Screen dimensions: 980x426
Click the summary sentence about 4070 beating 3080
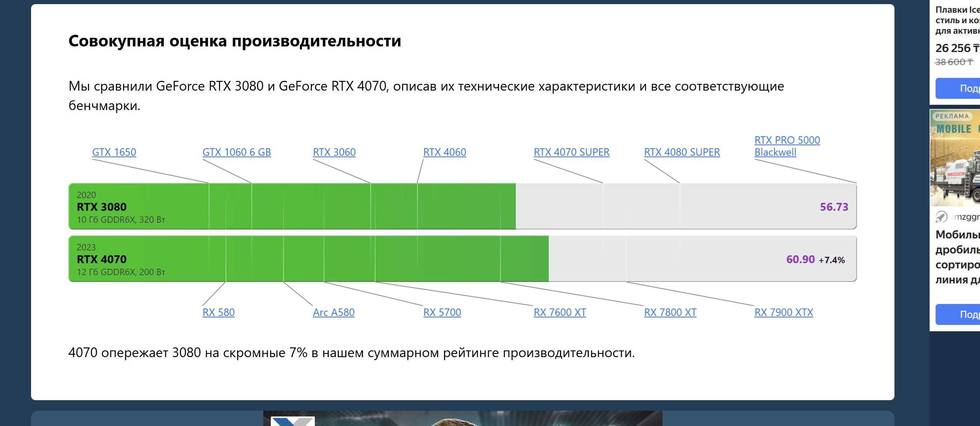352,353
